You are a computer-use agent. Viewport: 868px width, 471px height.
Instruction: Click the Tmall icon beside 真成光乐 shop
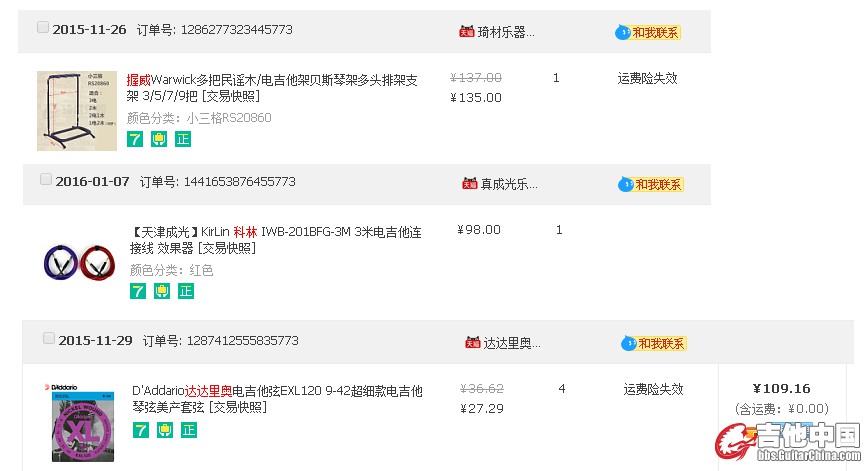(469, 183)
